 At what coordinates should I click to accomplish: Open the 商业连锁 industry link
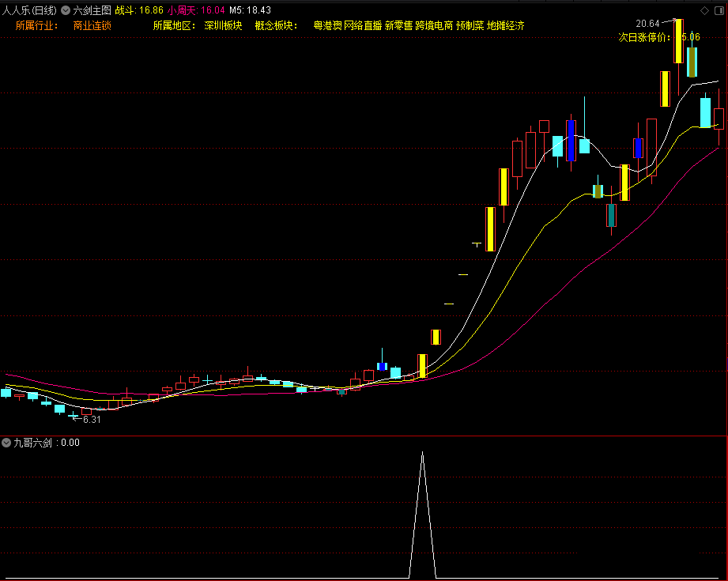(x=92, y=25)
